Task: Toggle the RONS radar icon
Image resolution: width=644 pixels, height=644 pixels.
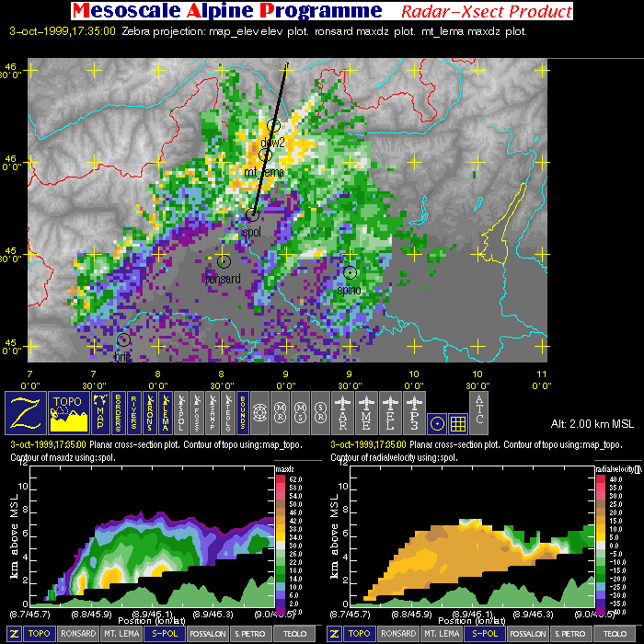Action: (x=150, y=413)
